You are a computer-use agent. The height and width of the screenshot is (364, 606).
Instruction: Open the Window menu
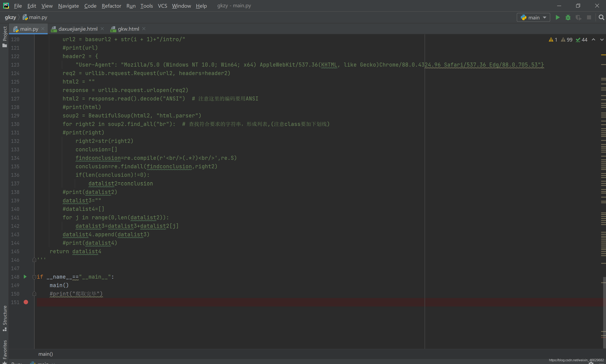point(181,6)
